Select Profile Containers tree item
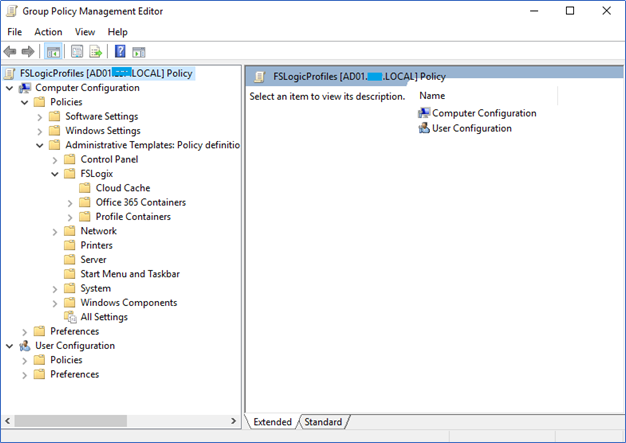This screenshot has width=626, height=443. 133,217
